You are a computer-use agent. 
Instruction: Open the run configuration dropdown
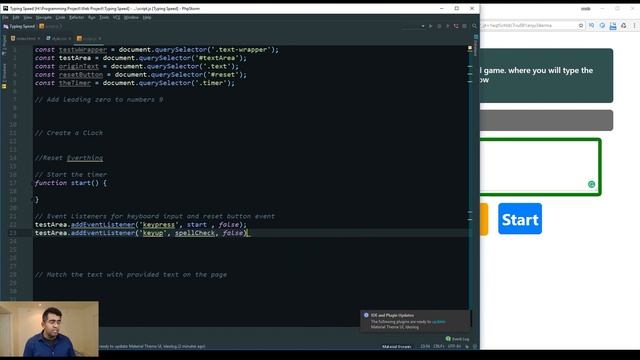412,26
